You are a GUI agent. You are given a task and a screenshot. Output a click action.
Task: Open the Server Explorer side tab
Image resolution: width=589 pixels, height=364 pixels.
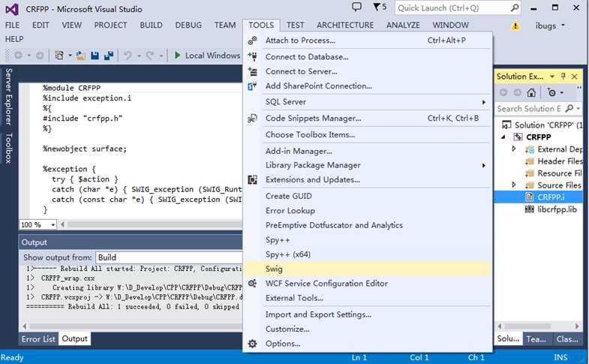coord(8,97)
